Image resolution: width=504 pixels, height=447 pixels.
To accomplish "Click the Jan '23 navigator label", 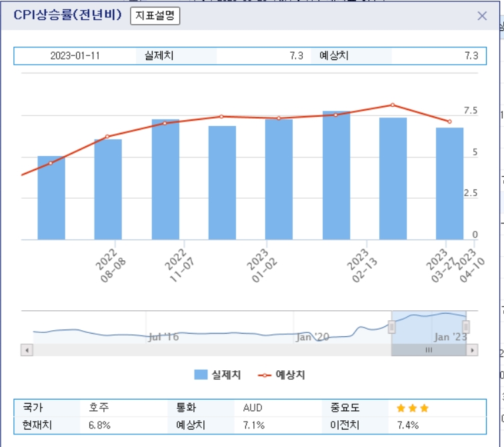I will pos(451,337).
